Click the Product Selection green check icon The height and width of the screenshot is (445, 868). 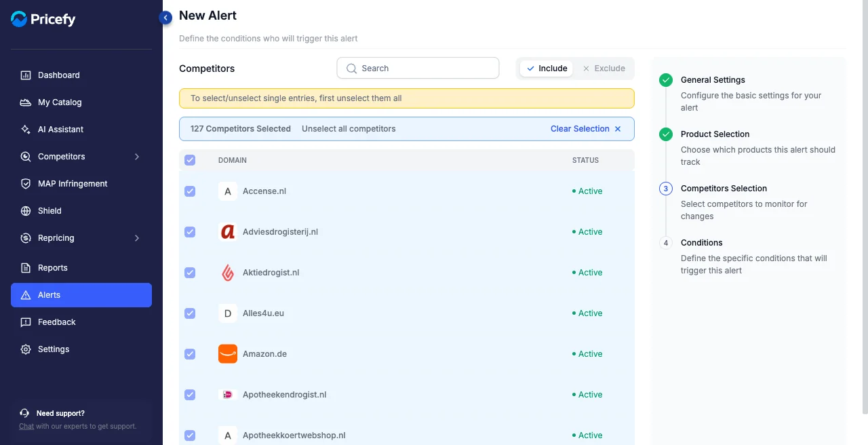tap(666, 134)
